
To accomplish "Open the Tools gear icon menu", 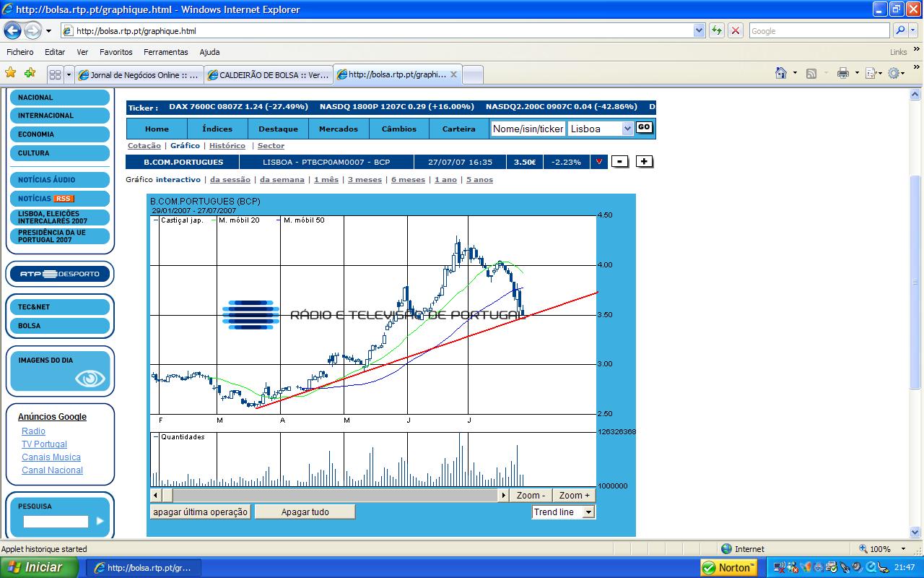I will [x=894, y=73].
